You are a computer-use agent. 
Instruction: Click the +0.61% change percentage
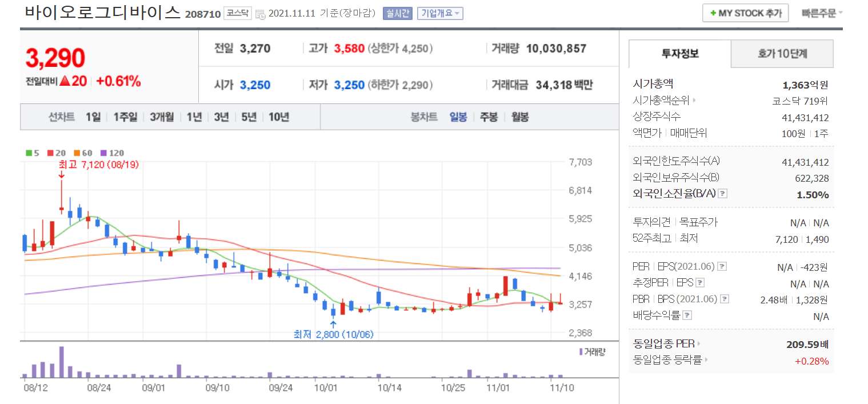point(118,81)
